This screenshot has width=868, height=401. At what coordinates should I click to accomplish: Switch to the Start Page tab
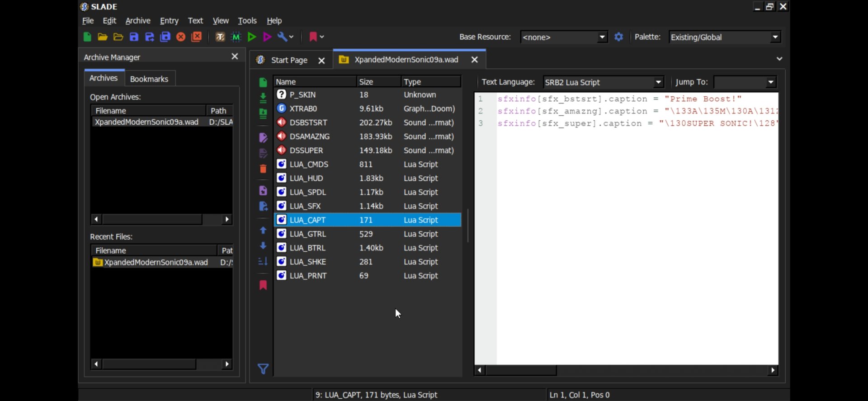(x=289, y=60)
